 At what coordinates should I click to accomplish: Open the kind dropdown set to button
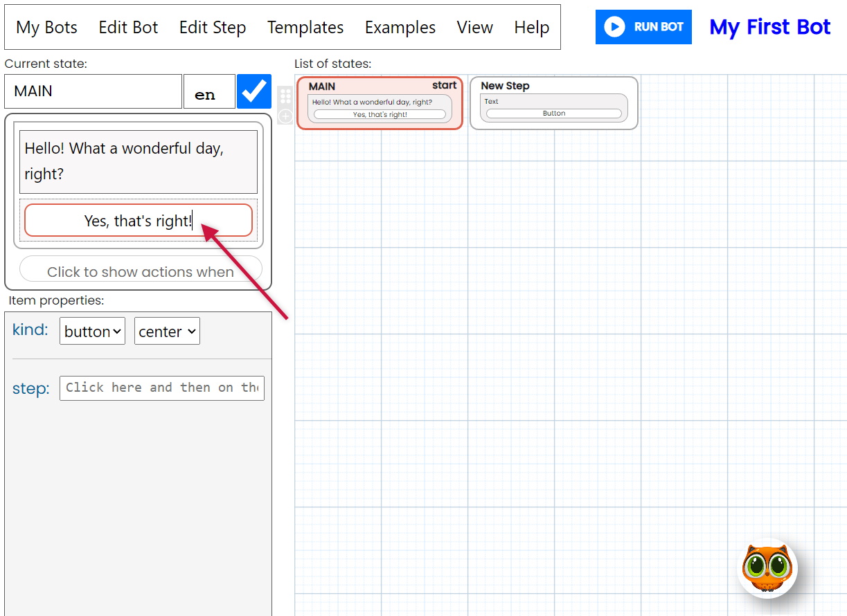[x=92, y=332]
